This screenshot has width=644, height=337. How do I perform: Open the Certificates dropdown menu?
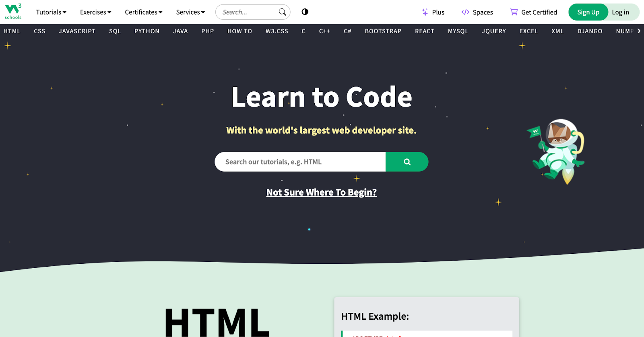pyautogui.click(x=144, y=12)
